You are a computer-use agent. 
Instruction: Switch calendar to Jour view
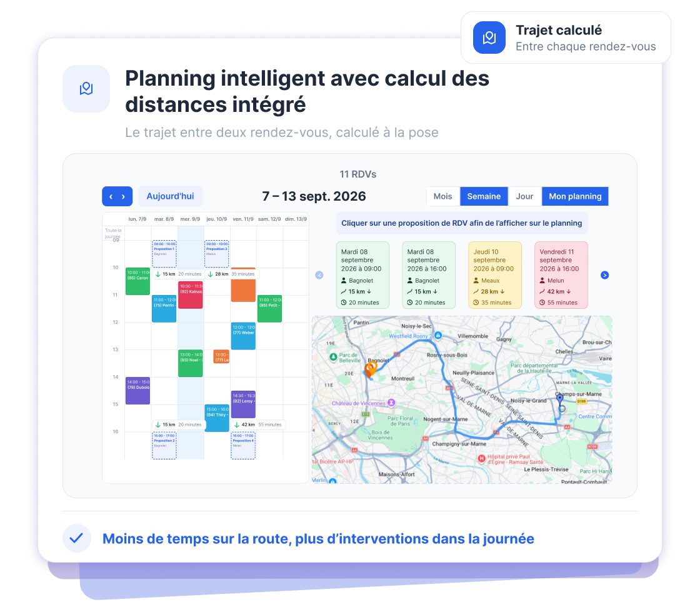point(524,196)
